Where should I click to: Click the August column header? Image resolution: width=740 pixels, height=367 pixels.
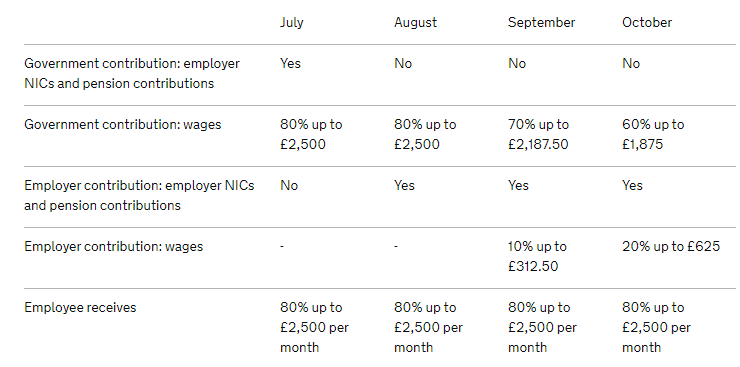416,23
